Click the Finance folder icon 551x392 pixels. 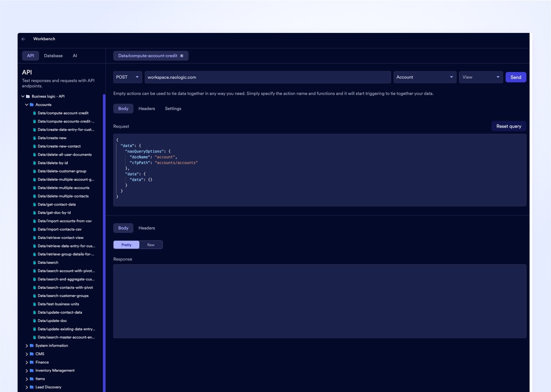[32, 363]
